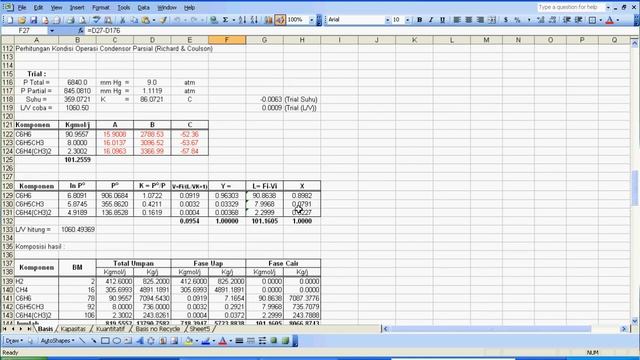Image resolution: width=640 pixels, height=360 pixels.
Task: Select row 128 header
Action: coord(8,186)
